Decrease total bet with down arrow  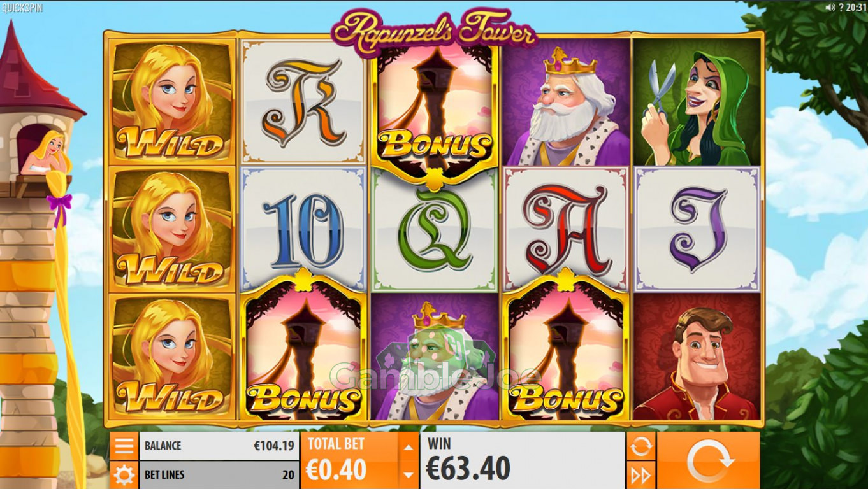pos(407,475)
